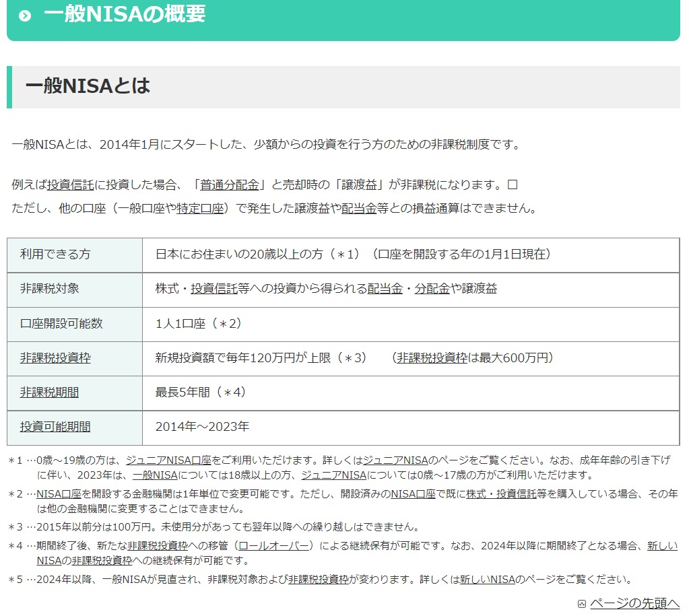Click the 一般NISA link in note 1

[155, 475]
